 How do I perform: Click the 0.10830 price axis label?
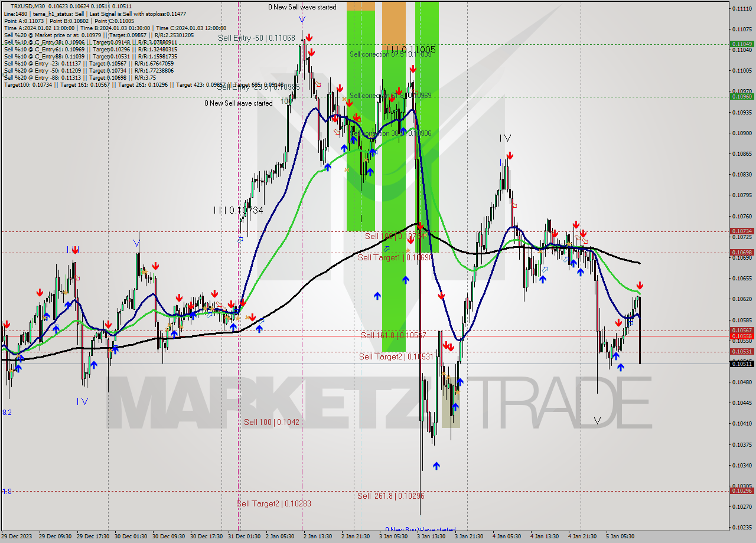click(742, 174)
